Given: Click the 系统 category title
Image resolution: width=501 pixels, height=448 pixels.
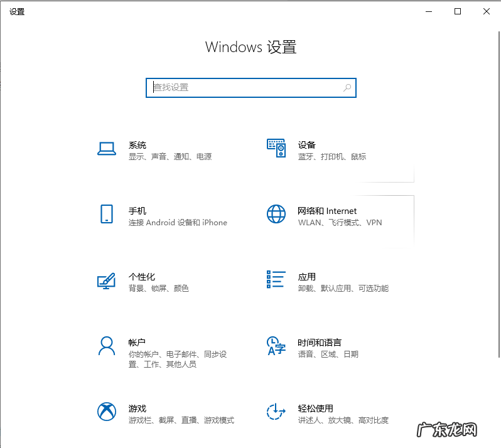Looking at the screenshot, I should pos(137,146).
